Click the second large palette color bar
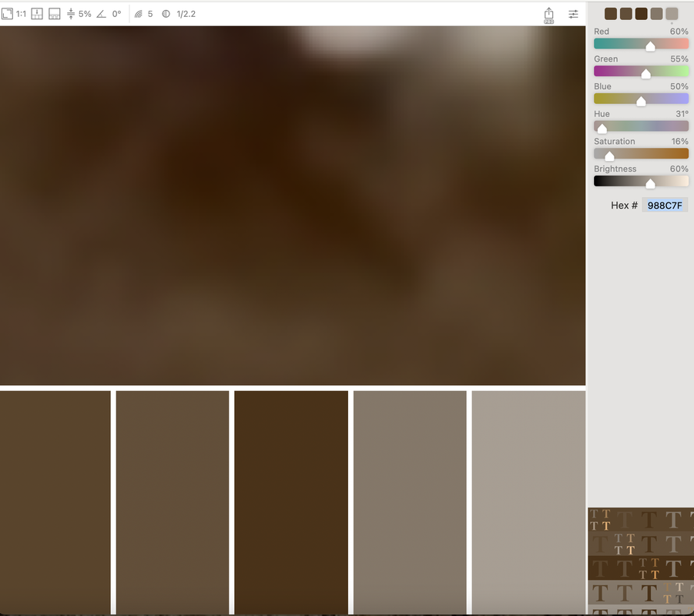 (173, 502)
